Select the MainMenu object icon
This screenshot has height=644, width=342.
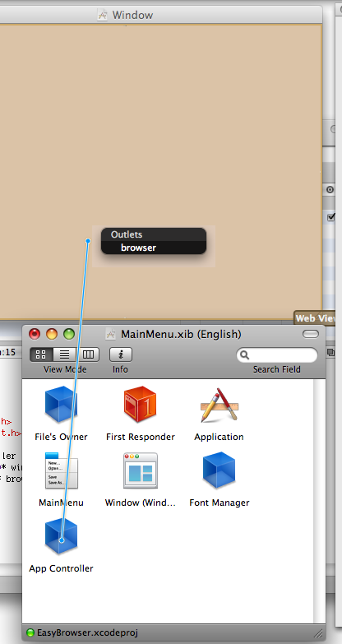[61, 470]
